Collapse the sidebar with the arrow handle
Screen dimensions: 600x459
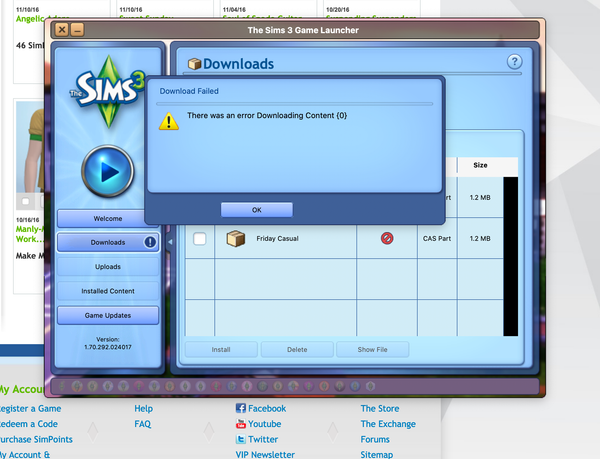click(169, 242)
